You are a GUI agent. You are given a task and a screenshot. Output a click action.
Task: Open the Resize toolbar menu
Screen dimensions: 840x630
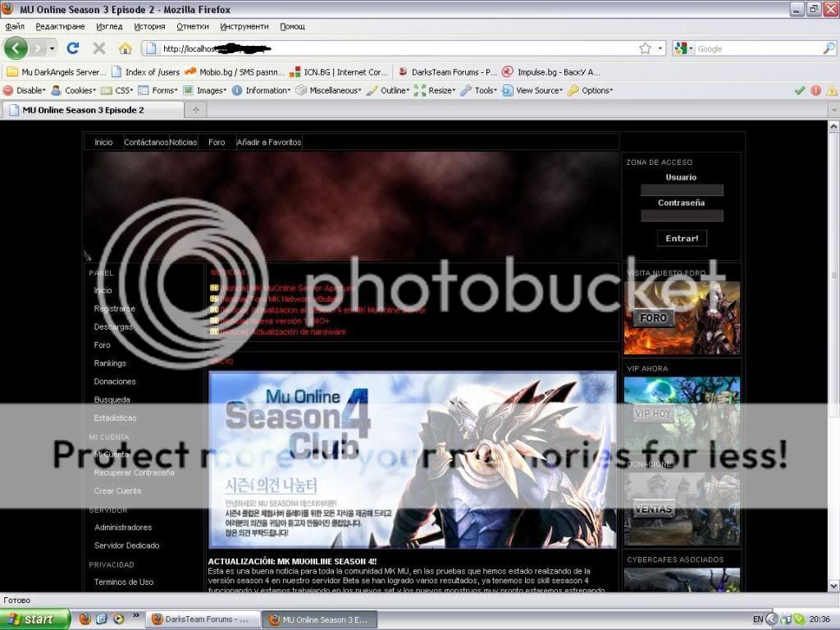[x=435, y=90]
